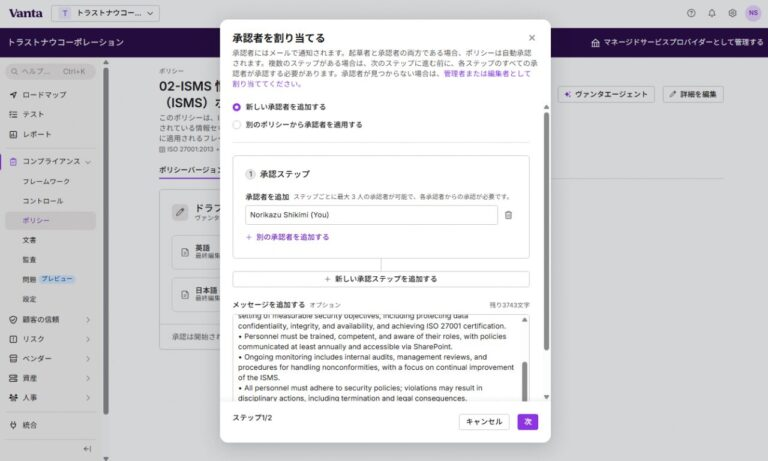The image size is (768, 461).
Task: Expand the ベンダー chevron
Action: [x=88, y=359]
